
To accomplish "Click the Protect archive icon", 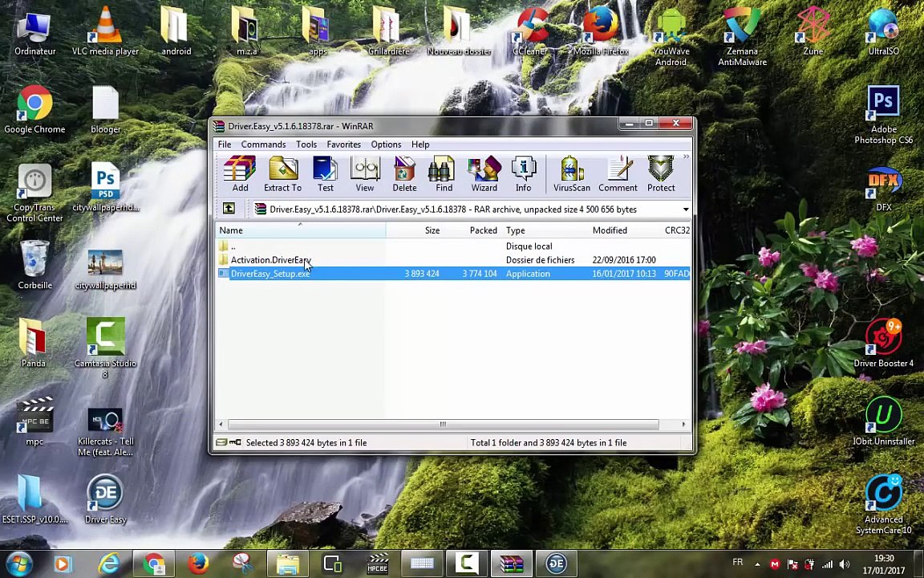I will click(661, 174).
